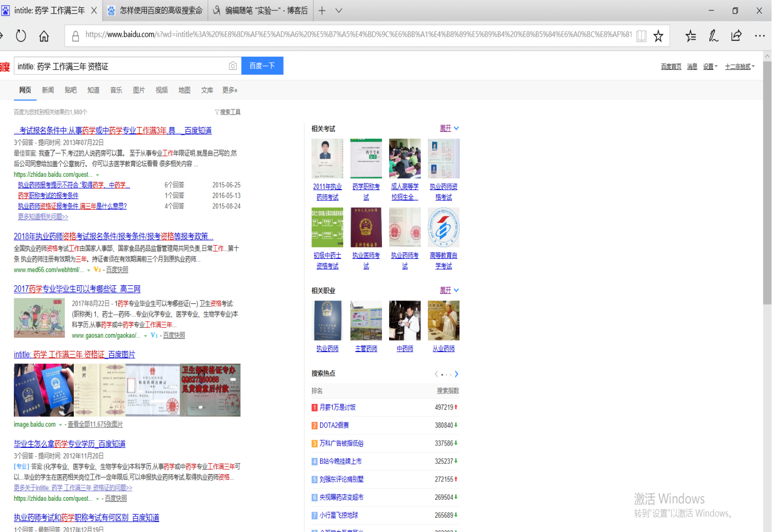Open a new browser tab
772x532 pixels.
coord(322,10)
